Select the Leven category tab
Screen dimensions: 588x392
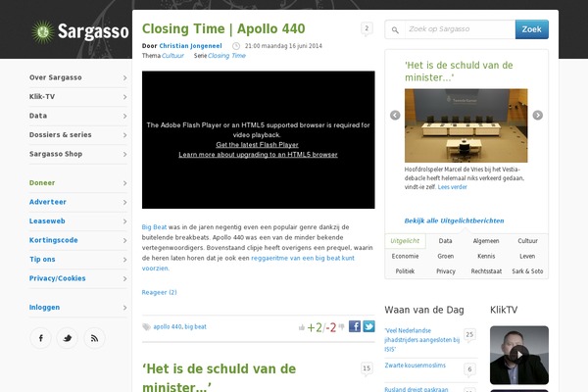point(527,256)
